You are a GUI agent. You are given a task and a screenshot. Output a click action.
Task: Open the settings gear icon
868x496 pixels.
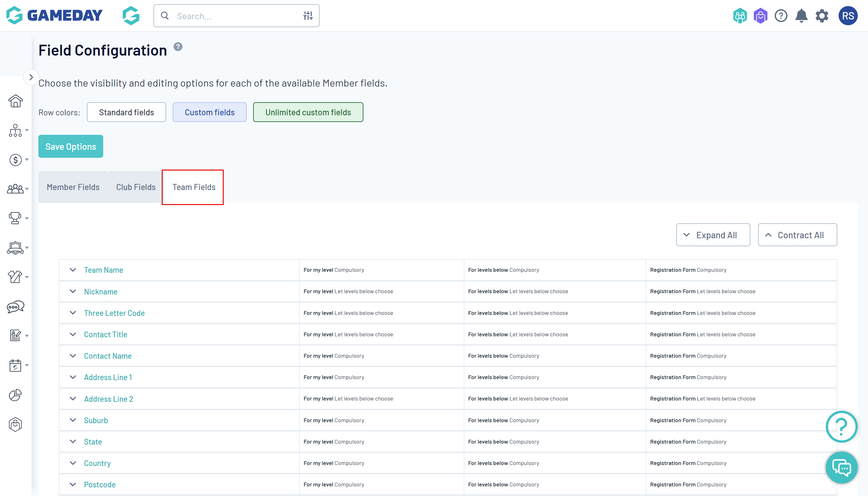(x=822, y=16)
